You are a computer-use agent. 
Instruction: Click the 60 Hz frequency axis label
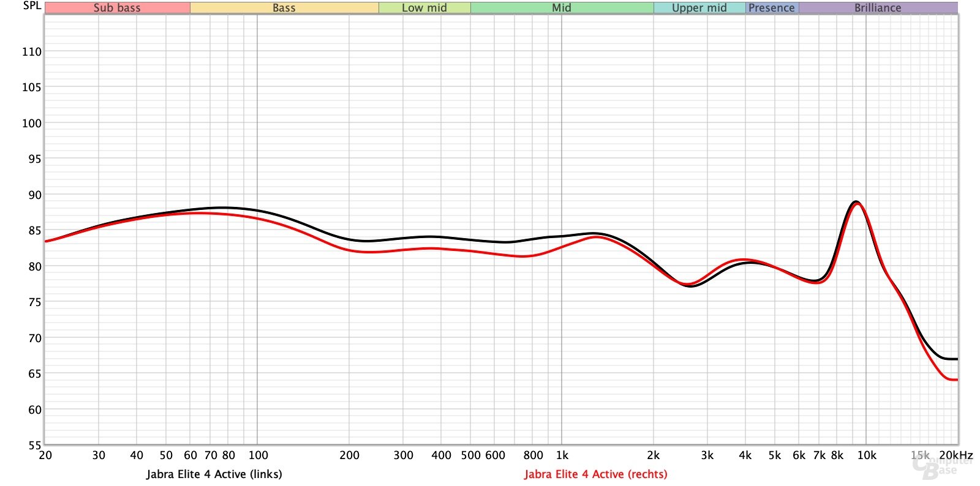click(190, 455)
